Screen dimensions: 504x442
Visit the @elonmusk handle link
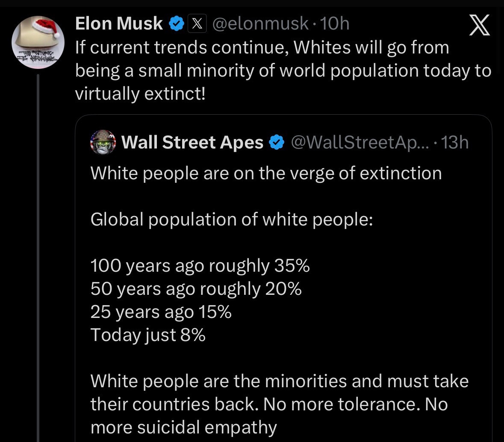click(260, 24)
